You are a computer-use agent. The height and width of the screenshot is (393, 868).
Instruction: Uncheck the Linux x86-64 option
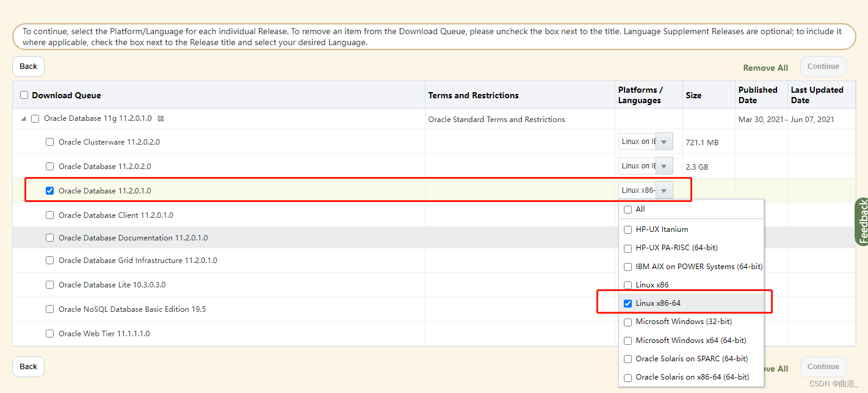(627, 303)
